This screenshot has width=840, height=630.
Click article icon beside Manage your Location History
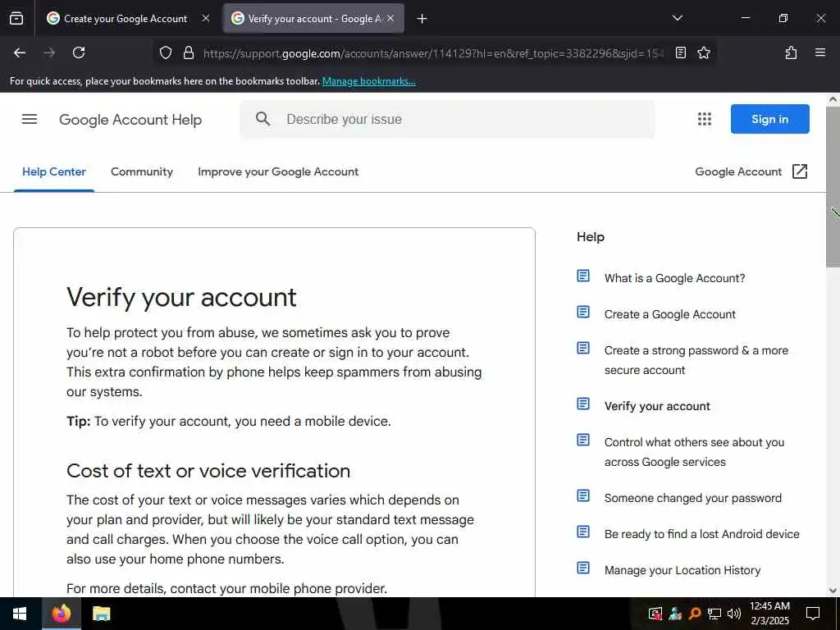click(583, 568)
